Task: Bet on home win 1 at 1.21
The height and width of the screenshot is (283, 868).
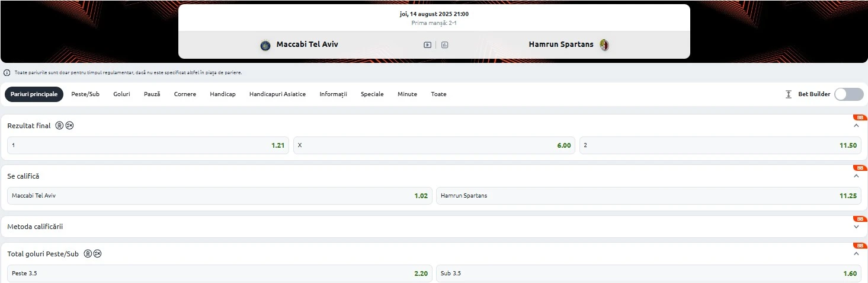Action: click(x=148, y=145)
